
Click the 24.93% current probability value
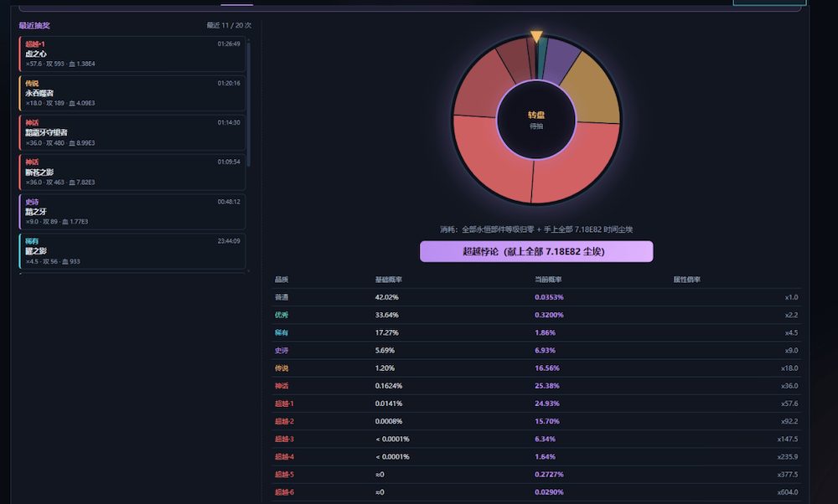pos(547,404)
